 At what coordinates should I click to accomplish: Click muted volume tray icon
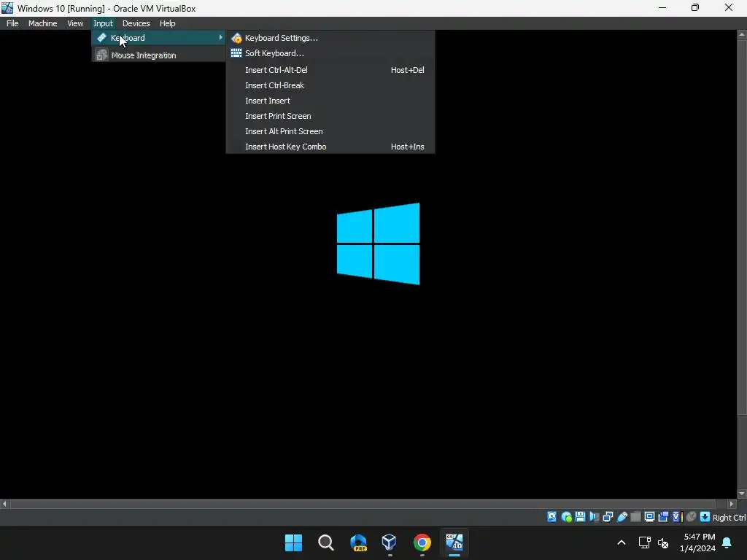663,542
